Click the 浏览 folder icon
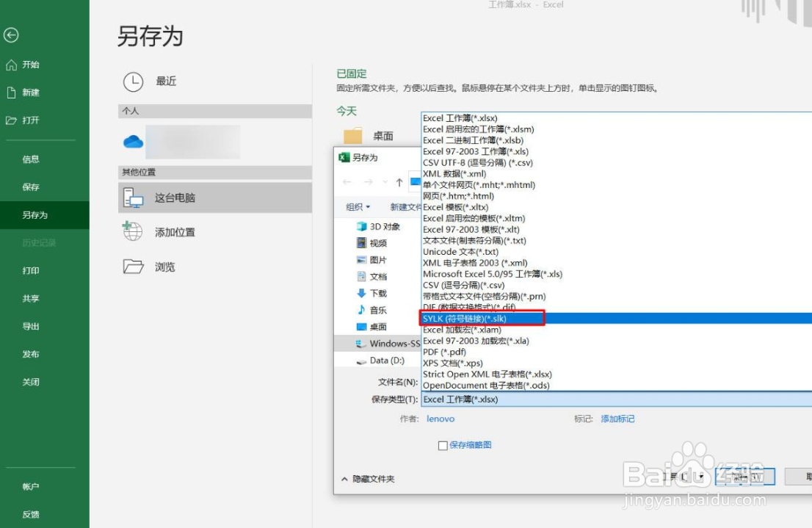 [133, 267]
